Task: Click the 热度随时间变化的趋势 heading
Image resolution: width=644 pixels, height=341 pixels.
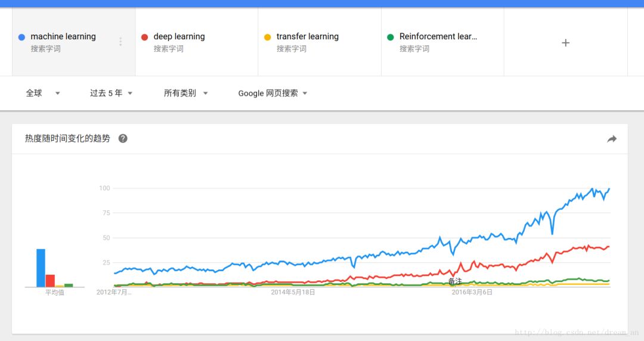Action: pyautogui.click(x=67, y=138)
